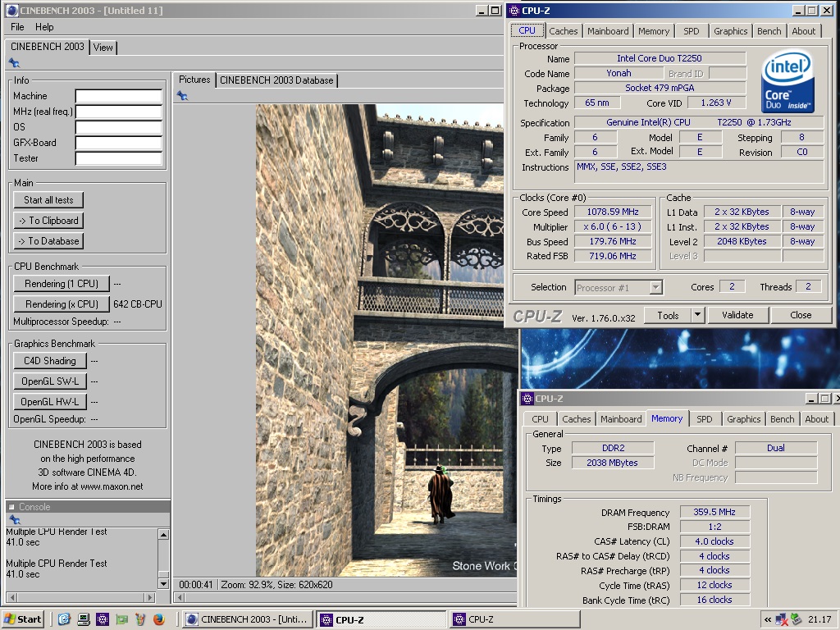Click the safely remove hardware tray icon
Viewport: 840px width, 630px height.
click(796, 619)
